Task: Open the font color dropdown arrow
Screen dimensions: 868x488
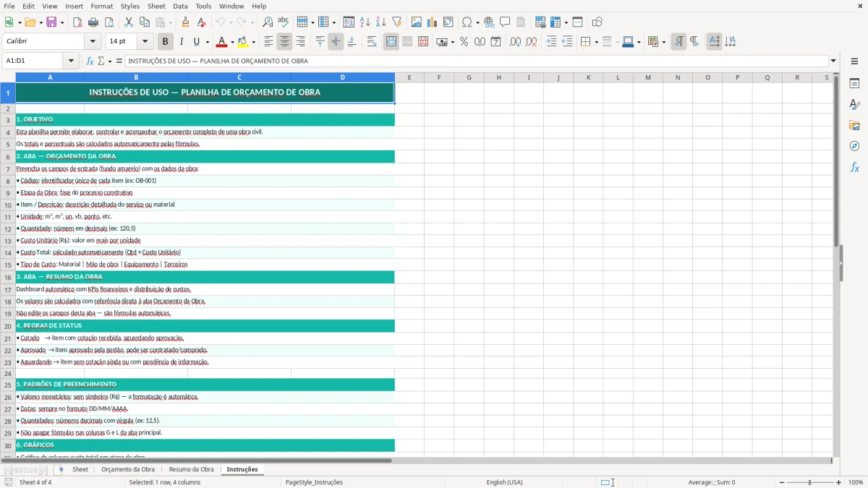Action: (233, 42)
